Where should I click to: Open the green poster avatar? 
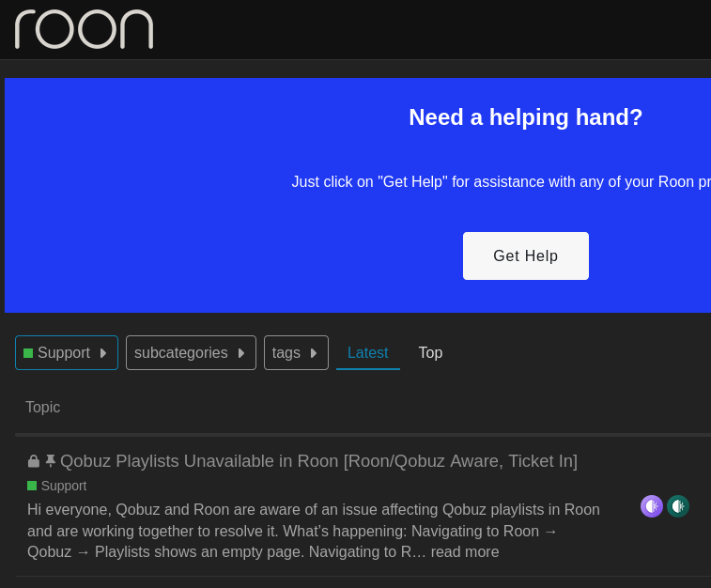[x=678, y=506]
